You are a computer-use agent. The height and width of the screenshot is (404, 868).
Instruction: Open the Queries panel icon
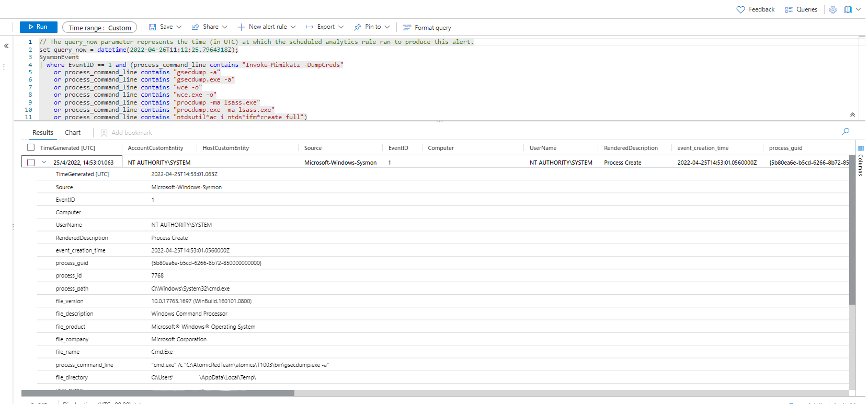tap(789, 9)
